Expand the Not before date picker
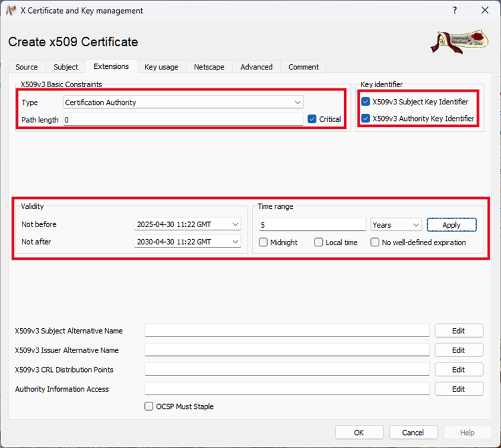 click(x=236, y=225)
